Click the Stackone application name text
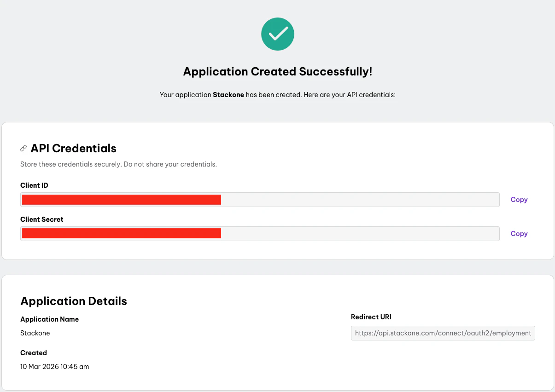Screen dimensions: 555x392 (35, 333)
